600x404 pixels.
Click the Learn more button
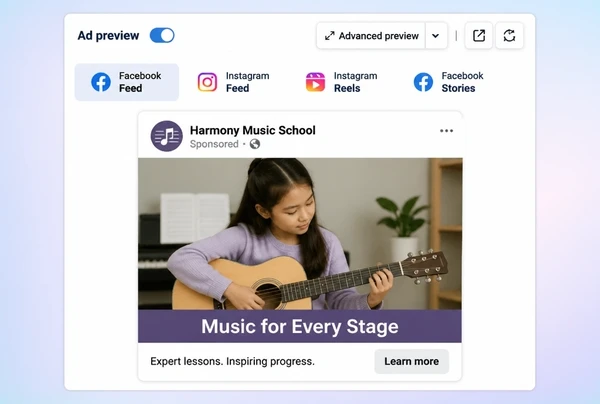click(411, 361)
